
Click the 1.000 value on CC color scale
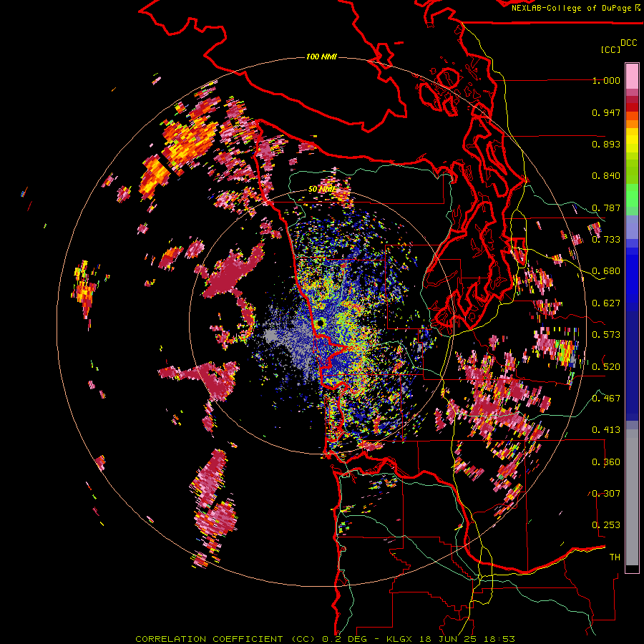tap(606, 80)
